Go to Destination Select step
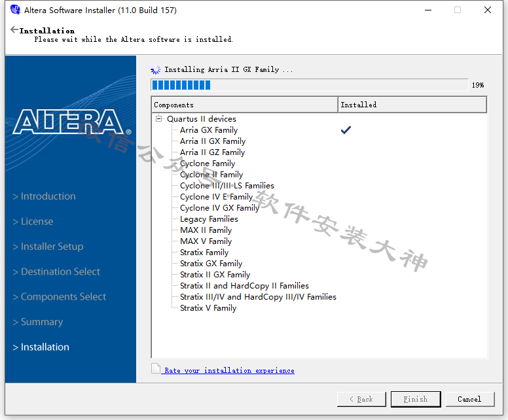The width and height of the screenshot is (508, 420). tap(56, 271)
